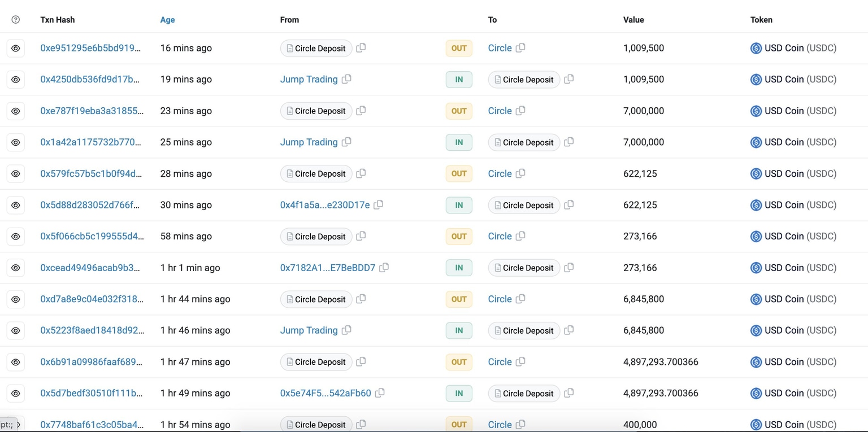The height and width of the screenshot is (432, 868).
Task: View details for transaction 0xd7a8e9c04e032f318
Action: (x=16, y=299)
